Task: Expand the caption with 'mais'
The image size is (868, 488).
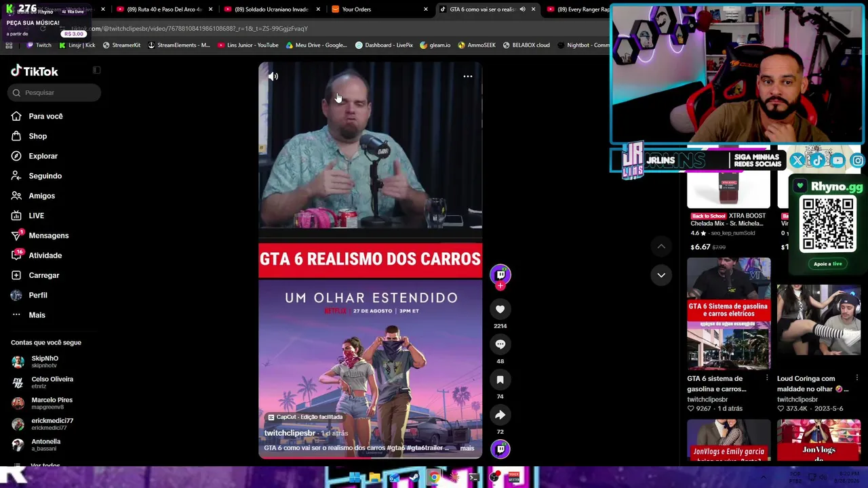Action: 467,448
